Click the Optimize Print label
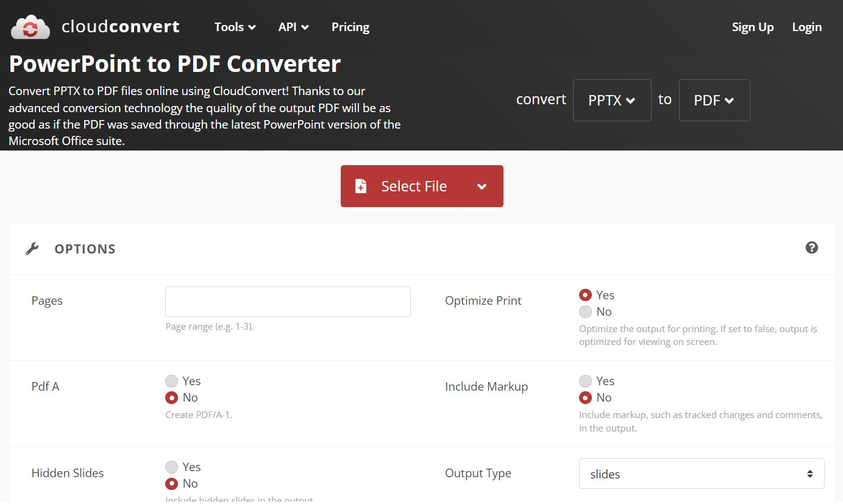 (483, 300)
